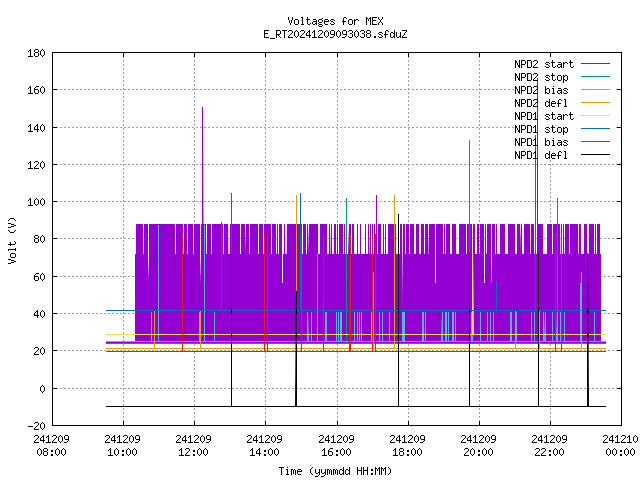Click the red NPD1 bias legend line
Screen dimensions: 640x480
pyautogui.click(x=595, y=142)
